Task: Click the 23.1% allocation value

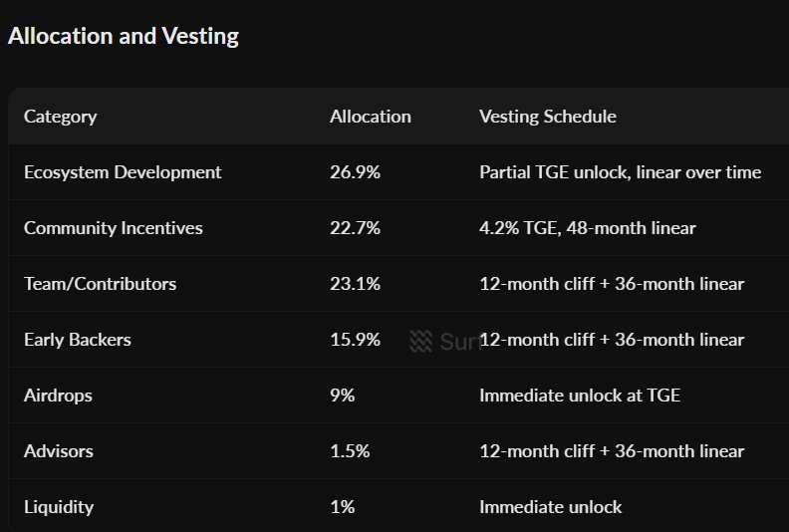Action: point(355,284)
